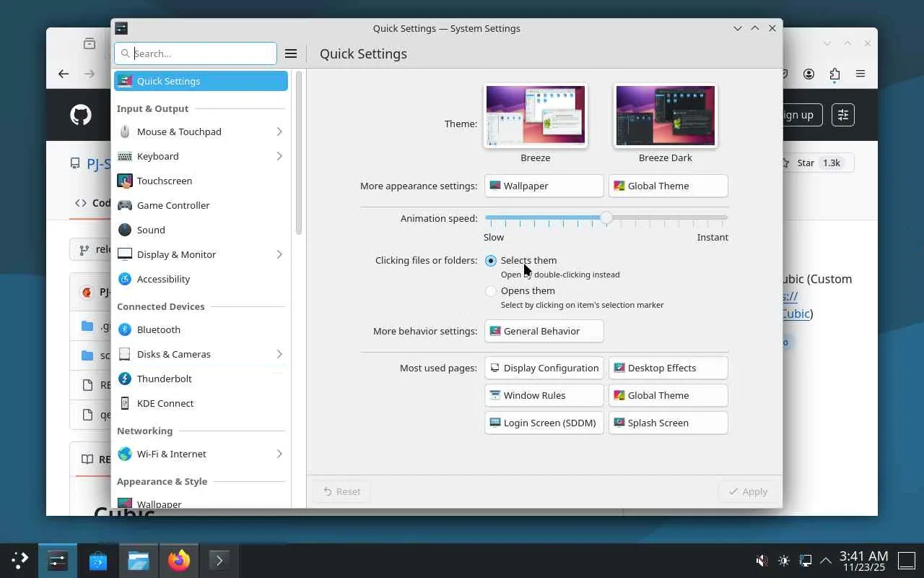The width and height of the screenshot is (924, 578).
Task: Select the 'Selects them' radio option
Action: [491, 260]
